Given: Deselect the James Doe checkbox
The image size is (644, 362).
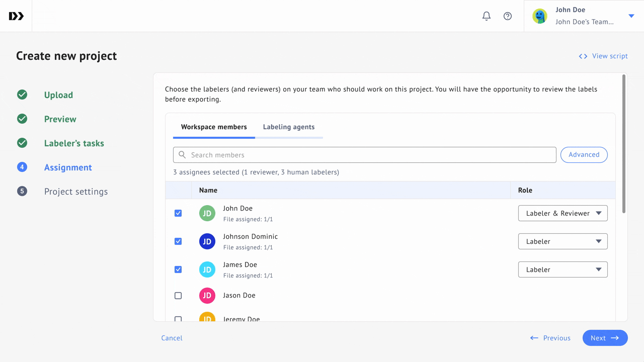Looking at the screenshot, I should click(x=178, y=269).
